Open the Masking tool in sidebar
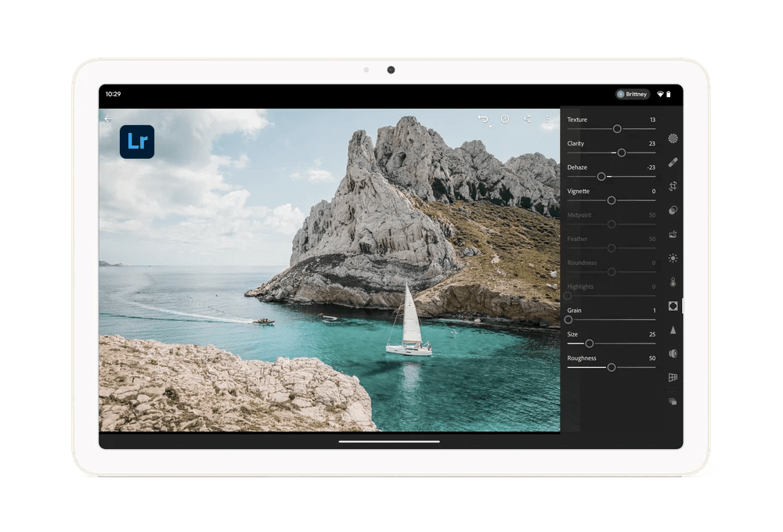783x532 pixels. coord(673,138)
